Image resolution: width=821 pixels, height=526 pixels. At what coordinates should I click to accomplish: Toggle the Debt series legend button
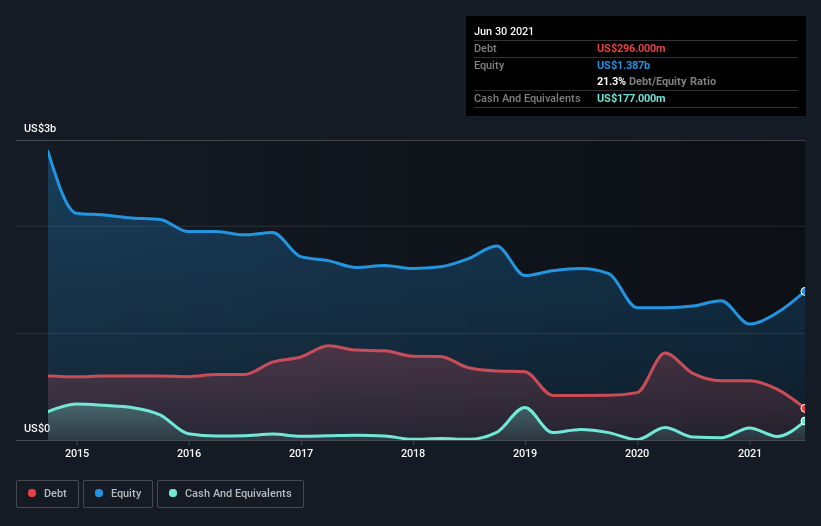[x=48, y=494]
